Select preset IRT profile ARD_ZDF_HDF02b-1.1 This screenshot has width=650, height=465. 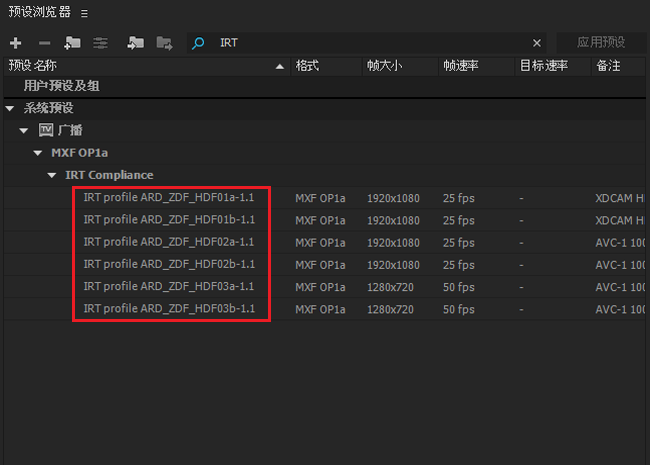click(x=169, y=264)
